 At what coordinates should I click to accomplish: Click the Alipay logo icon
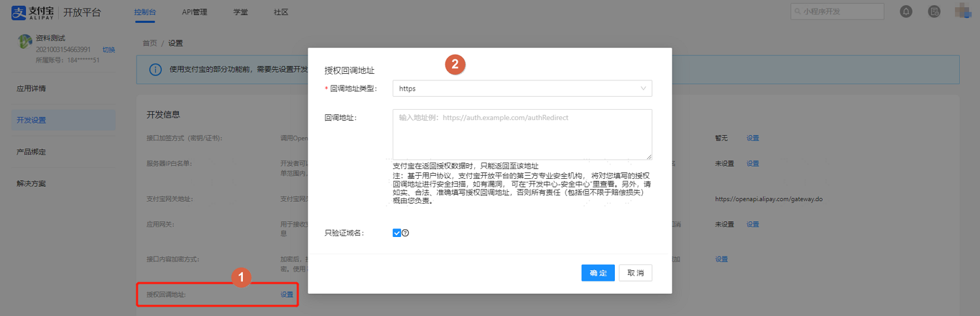(x=18, y=12)
